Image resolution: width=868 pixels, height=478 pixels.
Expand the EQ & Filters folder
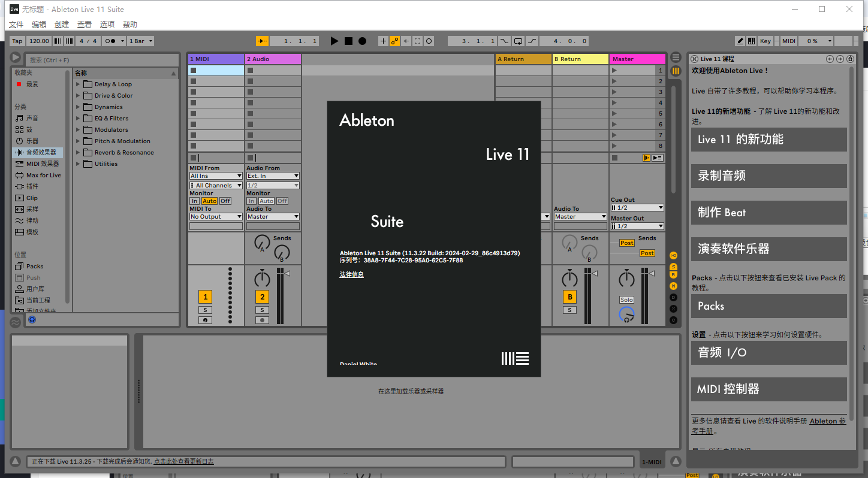(x=78, y=119)
